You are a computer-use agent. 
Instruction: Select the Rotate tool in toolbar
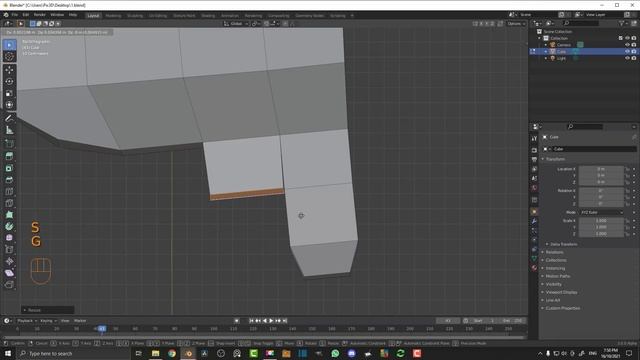pos(9,82)
